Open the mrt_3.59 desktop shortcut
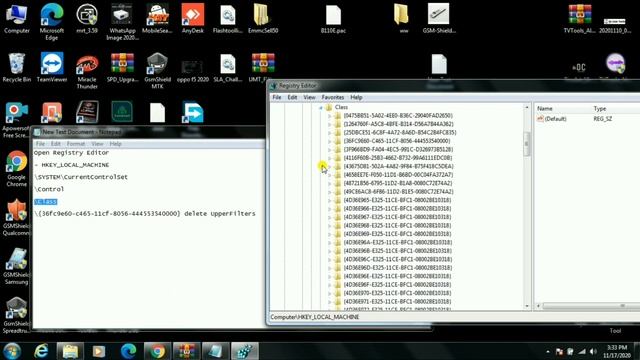 click(87, 18)
